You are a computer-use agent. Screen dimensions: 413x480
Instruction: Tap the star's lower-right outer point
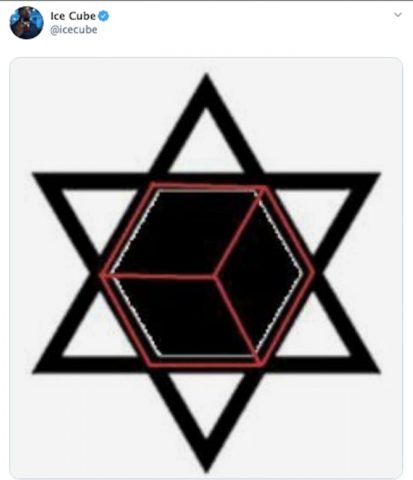pyautogui.click(x=369, y=367)
